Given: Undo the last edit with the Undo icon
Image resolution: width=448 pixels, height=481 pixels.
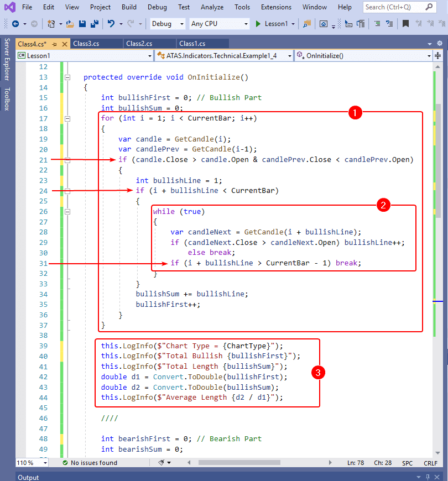Looking at the screenshot, I should point(112,24).
